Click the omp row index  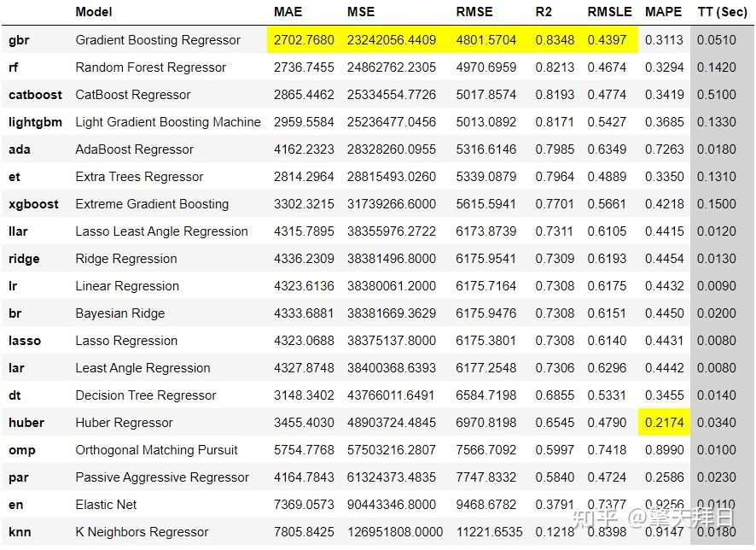[x=21, y=450]
